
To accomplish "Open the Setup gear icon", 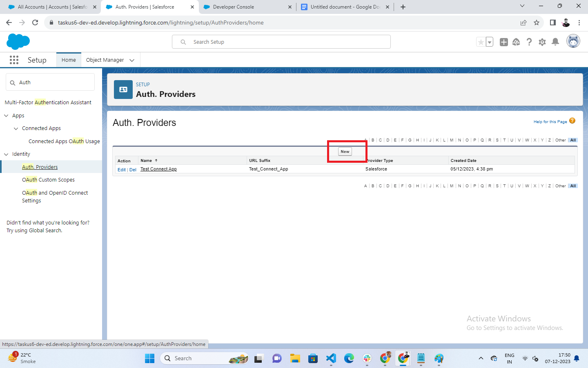I will pos(542,42).
